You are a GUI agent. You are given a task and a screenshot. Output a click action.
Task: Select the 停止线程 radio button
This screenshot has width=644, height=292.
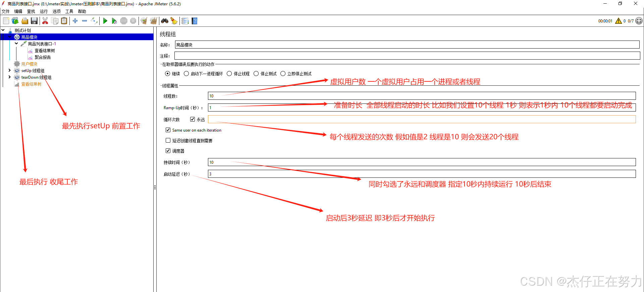pyautogui.click(x=229, y=74)
